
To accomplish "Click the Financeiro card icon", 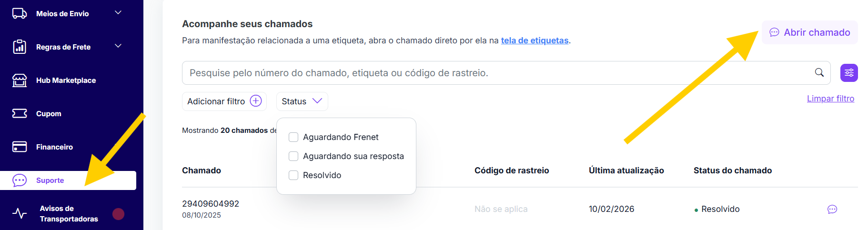I will point(20,147).
